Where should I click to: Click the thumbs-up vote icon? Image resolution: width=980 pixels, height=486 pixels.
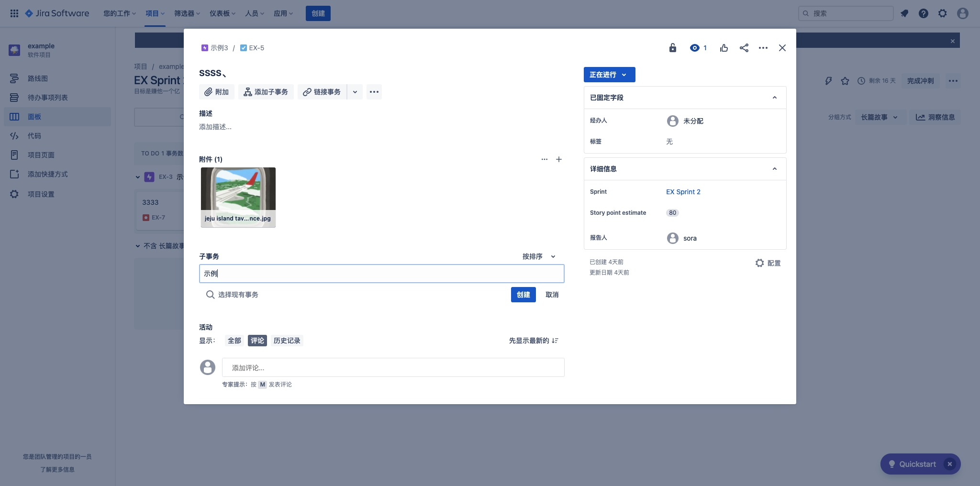[x=724, y=48]
